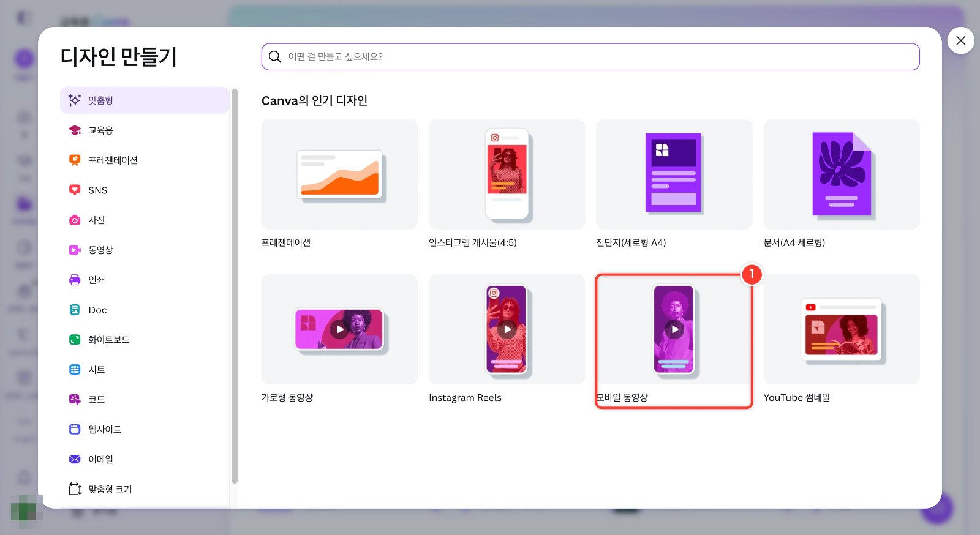980x535 pixels.
Task: Click the 사진 camera icon
Action: [x=75, y=220]
